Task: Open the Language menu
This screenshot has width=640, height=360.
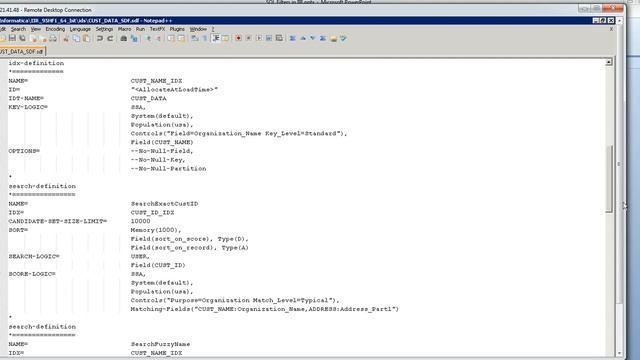Action: click(80, 29)
